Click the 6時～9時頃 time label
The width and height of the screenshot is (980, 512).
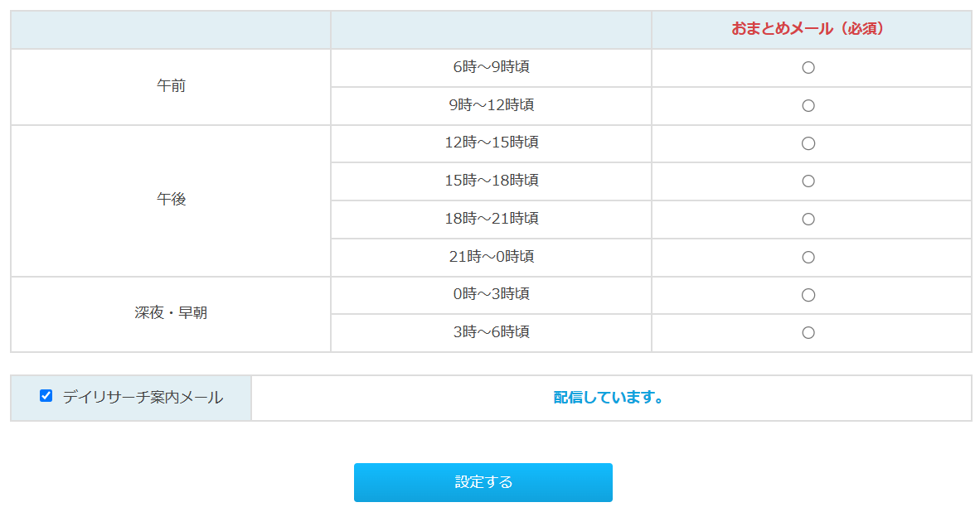click(491, 67)
